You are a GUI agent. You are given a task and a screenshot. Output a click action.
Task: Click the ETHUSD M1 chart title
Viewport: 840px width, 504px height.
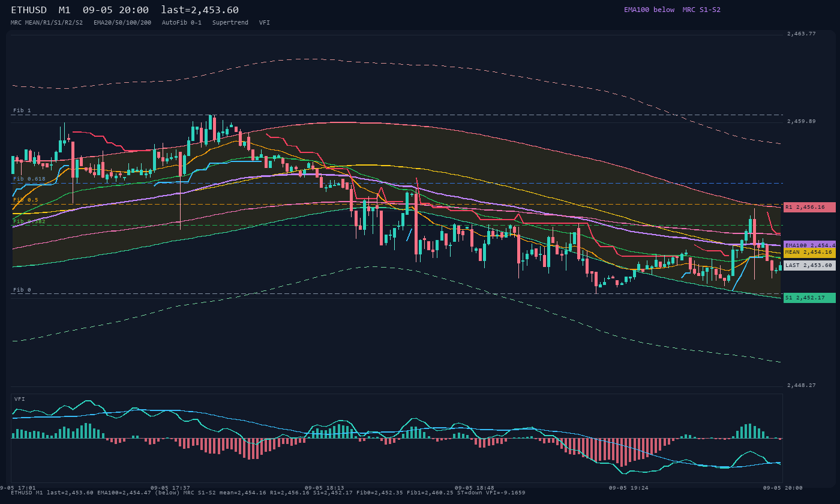(x=125, y=10)
